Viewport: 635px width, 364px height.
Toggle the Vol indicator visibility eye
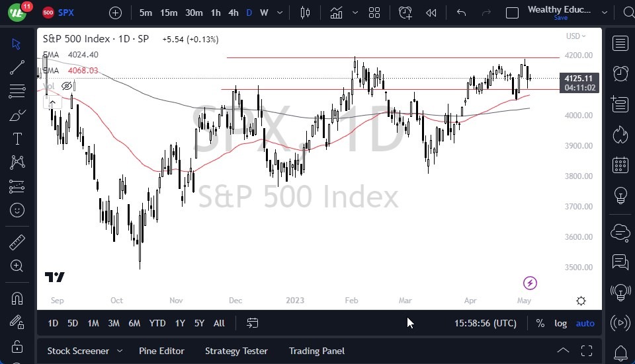(x=67, y=86)
